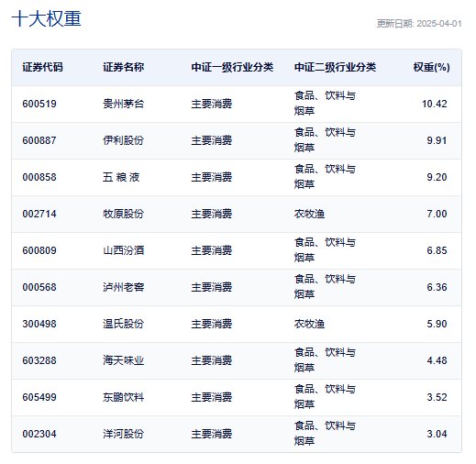Select stock code 002714
Viewport: 476px width, 464px height.
(39, 214)
